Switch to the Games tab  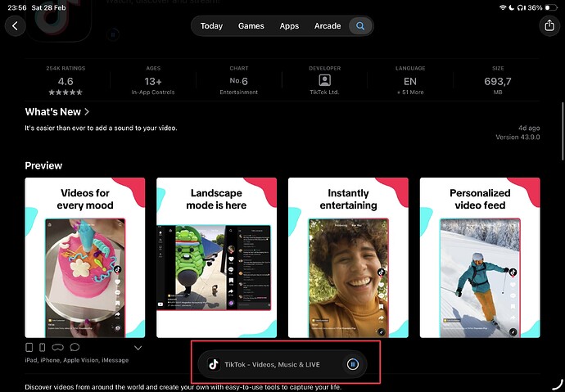pyautogui.click(x=251, y=26)
